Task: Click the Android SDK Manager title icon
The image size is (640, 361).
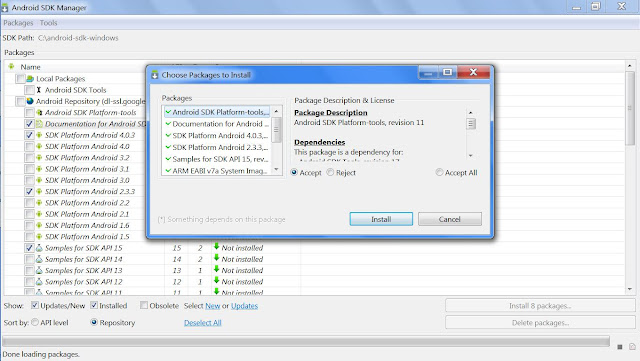Action: (x=4, y=7)
